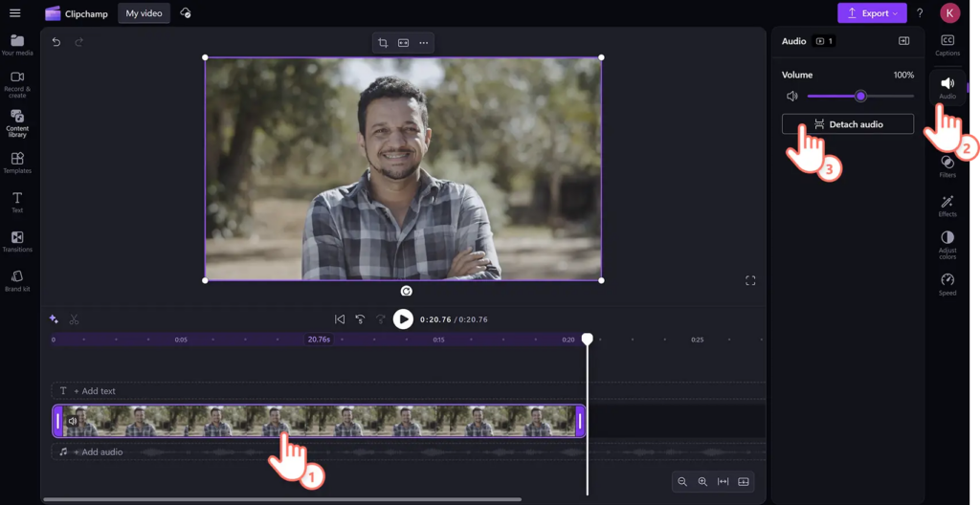This screenshot has height=505, width=980.
Task: Switch to the Filters tab
Action: [x=947, y=165]
